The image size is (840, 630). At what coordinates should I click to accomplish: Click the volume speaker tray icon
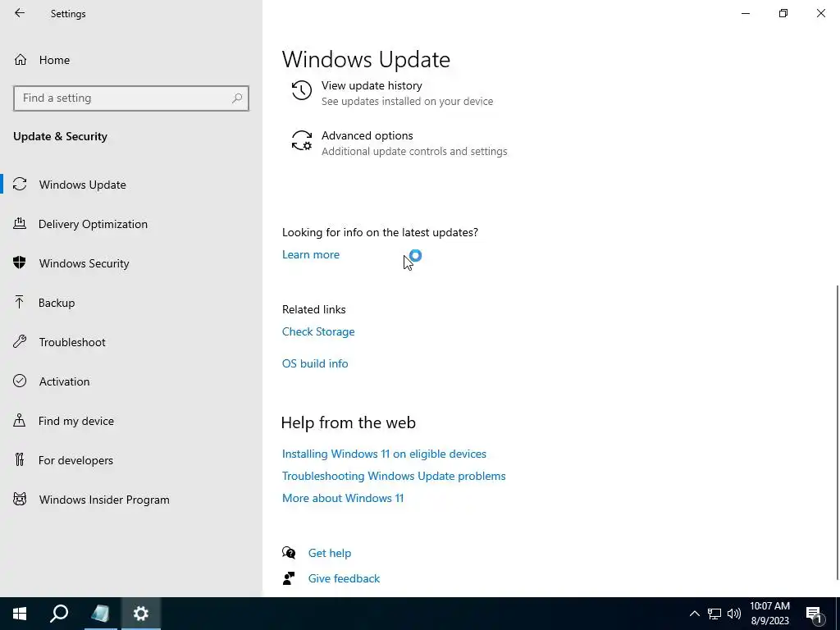point(734,614)
